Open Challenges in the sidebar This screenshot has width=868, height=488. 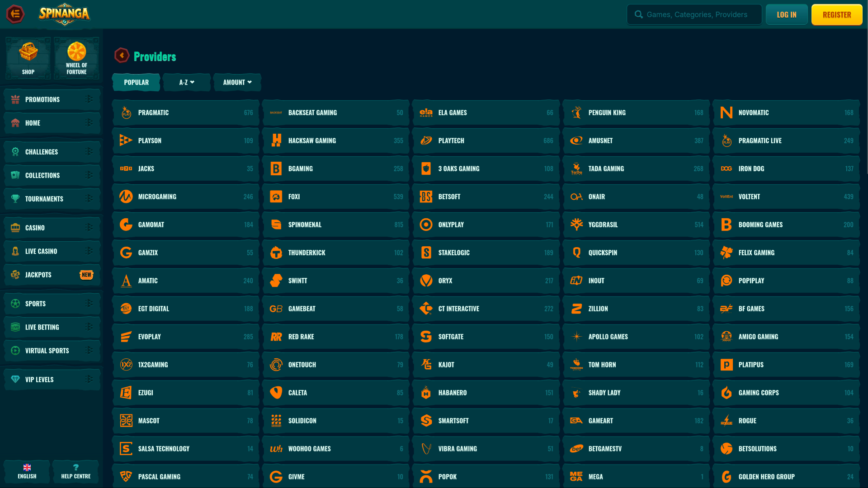pyautogui.click(x=52, y=152)
